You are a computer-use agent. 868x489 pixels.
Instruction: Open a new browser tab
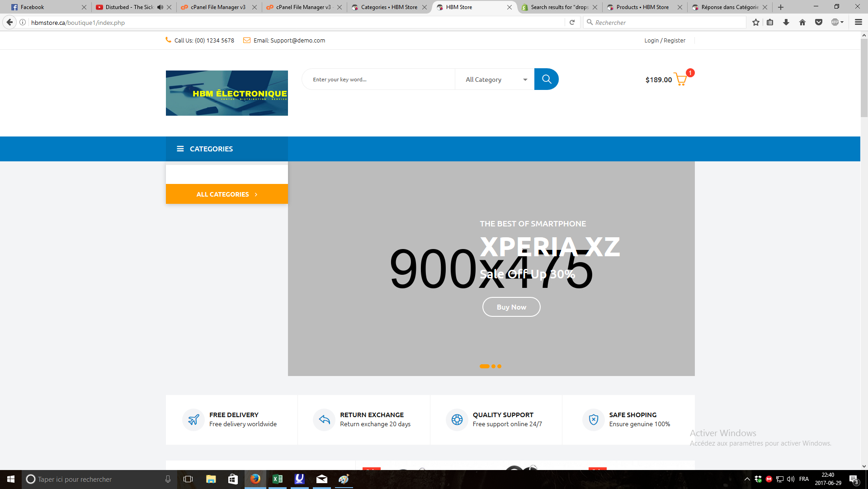coord(781,7)
